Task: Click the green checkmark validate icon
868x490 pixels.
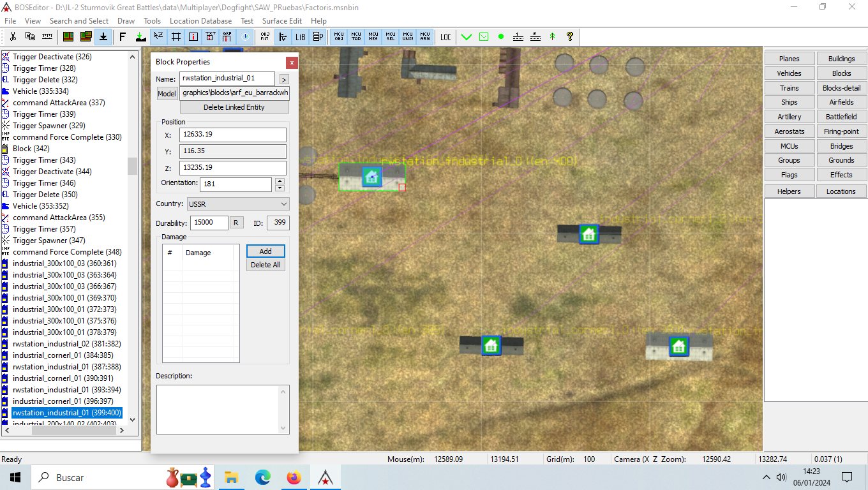Action: tap(467, 36)
